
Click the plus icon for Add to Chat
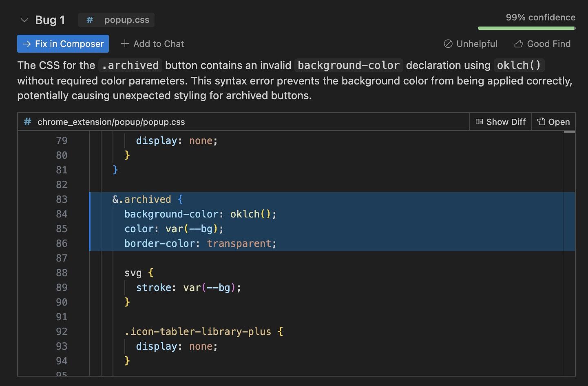click(125, 44)
